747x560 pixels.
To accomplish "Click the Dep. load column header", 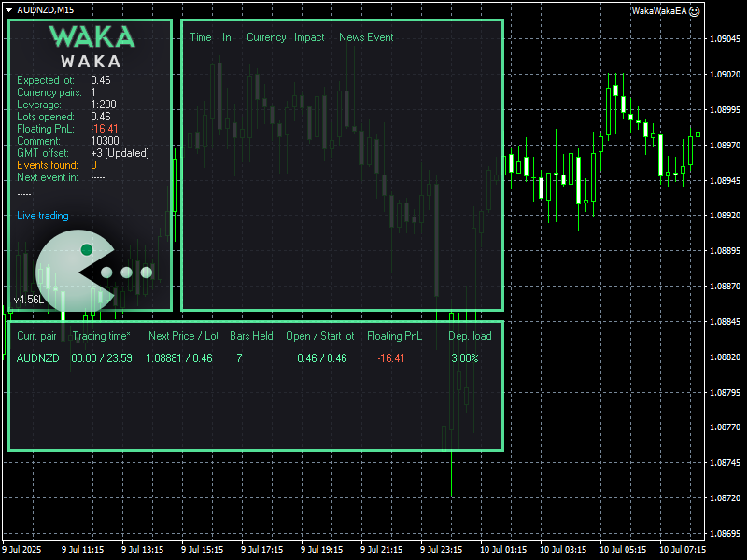I will tap(470, 336).
